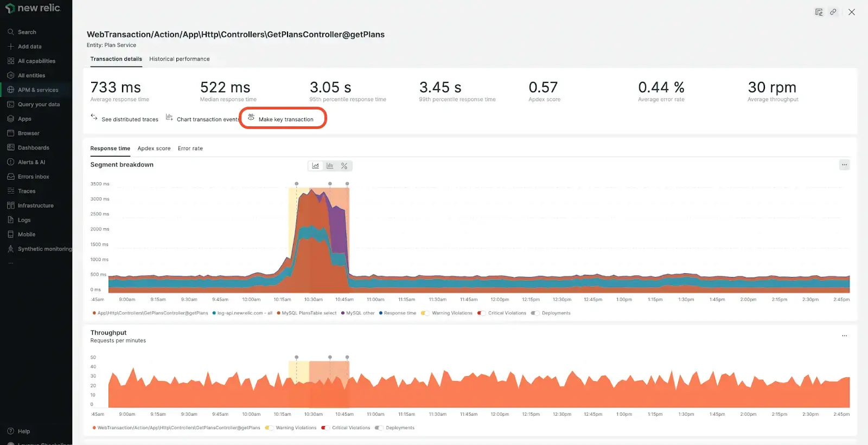Click Make key transaction
Viewport: 868px width, 445px height.
285,119
